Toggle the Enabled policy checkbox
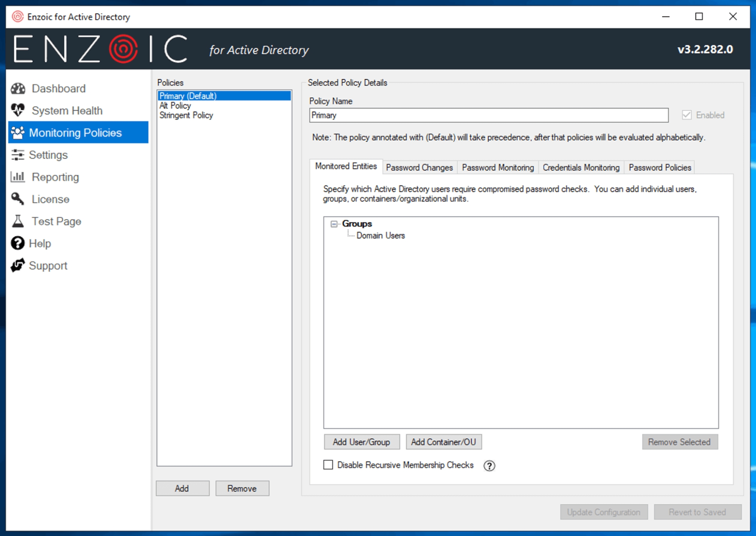Screen dimensions: 756x536 coord(686,115)
